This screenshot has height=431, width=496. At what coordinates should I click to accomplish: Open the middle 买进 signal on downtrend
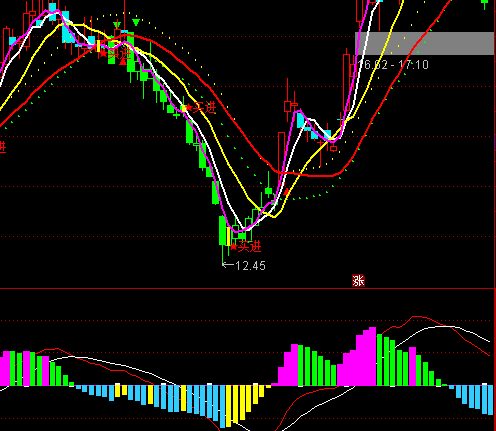(x=205, y=107)
